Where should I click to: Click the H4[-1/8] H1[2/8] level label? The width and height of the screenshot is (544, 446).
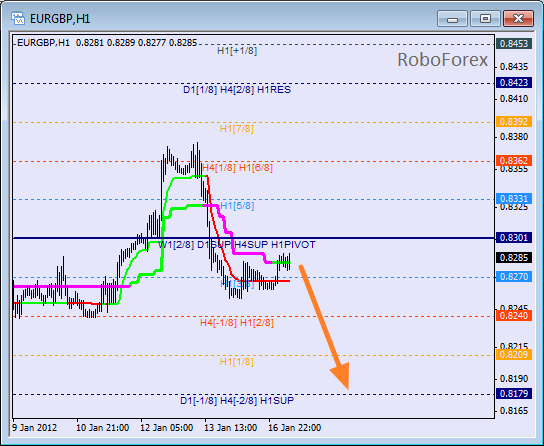click(x=237, y=323)
